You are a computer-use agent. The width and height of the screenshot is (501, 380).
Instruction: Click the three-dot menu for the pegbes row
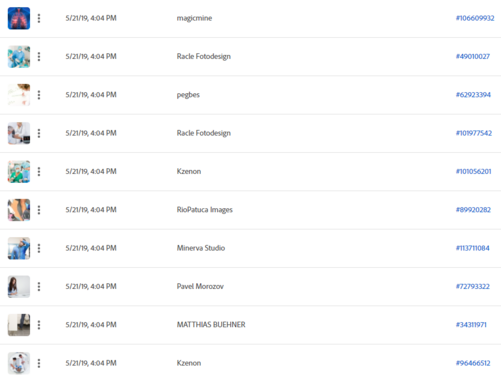pos(39,95)
